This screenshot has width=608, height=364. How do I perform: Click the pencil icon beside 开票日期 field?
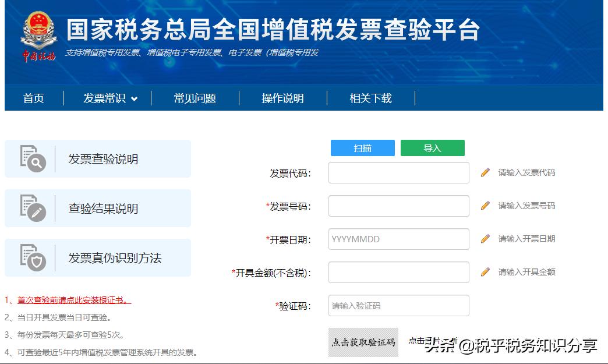(484, 239)
